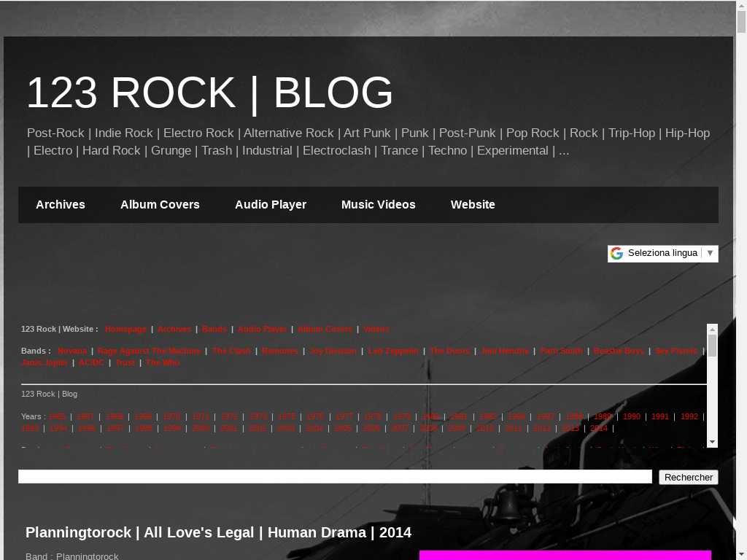747x560 pixels.
Task: Open the Nirvana band link
Action: pos(72,351)
